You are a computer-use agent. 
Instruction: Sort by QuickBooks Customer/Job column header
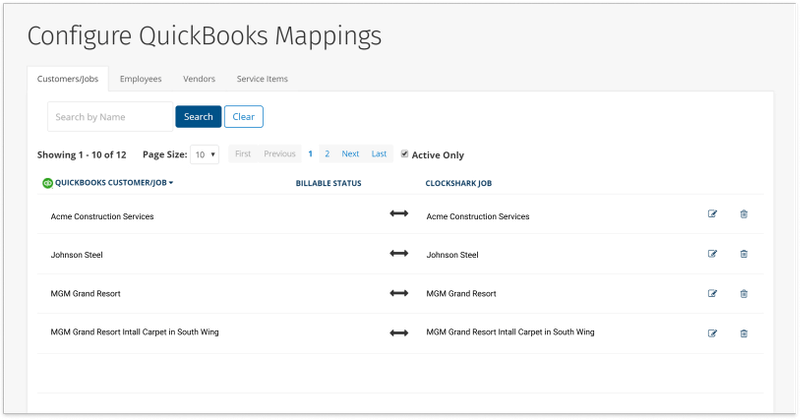pos(114,183)
